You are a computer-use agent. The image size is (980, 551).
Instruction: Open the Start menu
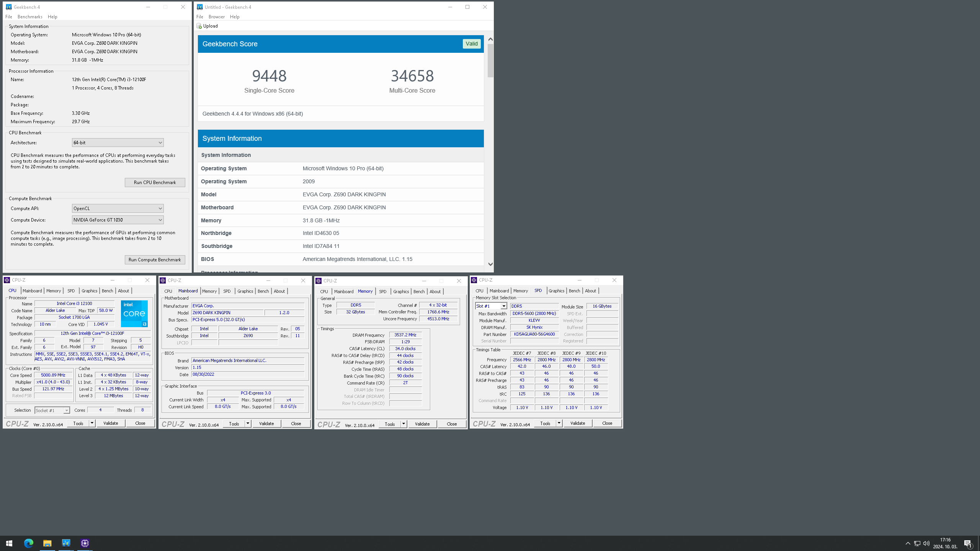coord(9,543)
